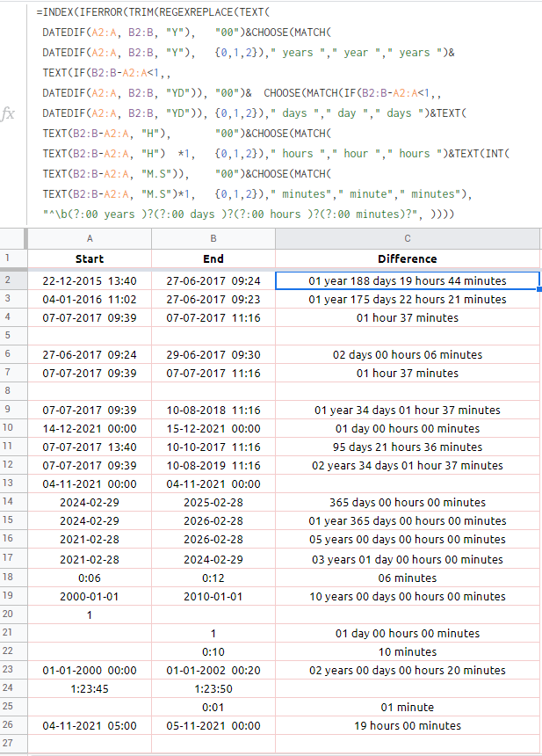The image size is (542, 756).
Task: Select start cell 1:23:45
Action: click(90, 689)
